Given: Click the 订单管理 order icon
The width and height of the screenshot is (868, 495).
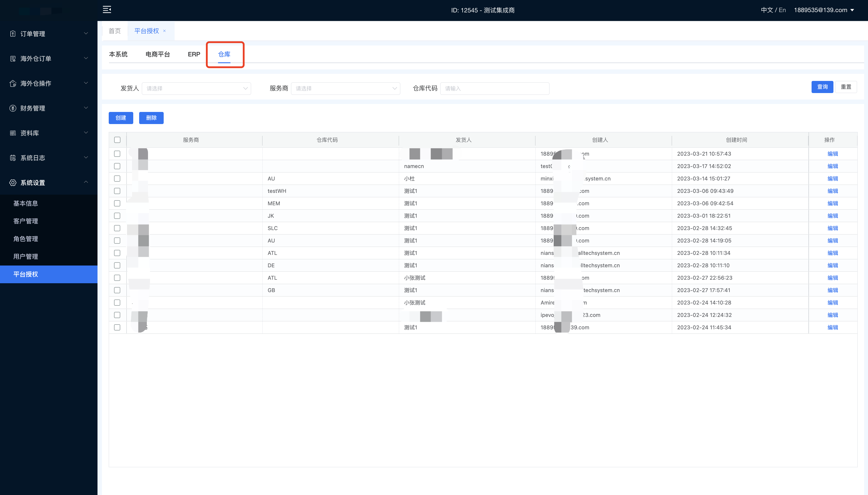Looking at the screenshot, I should 13,34.
